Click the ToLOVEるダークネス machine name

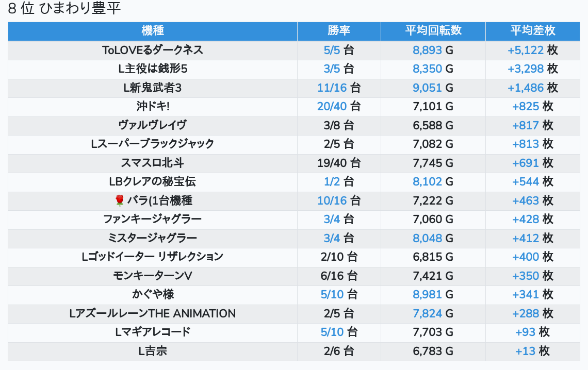153,50
